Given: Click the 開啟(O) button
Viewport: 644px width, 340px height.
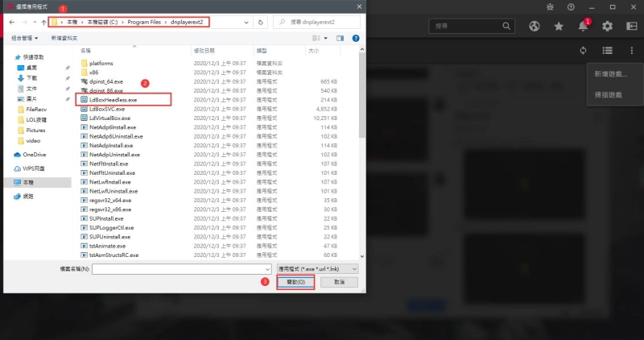Looking at the screenshot, I should click(295, 282).
